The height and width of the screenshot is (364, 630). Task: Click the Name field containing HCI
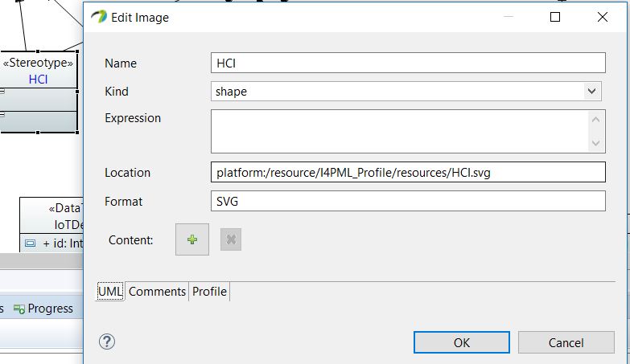[x=407, y=63]
